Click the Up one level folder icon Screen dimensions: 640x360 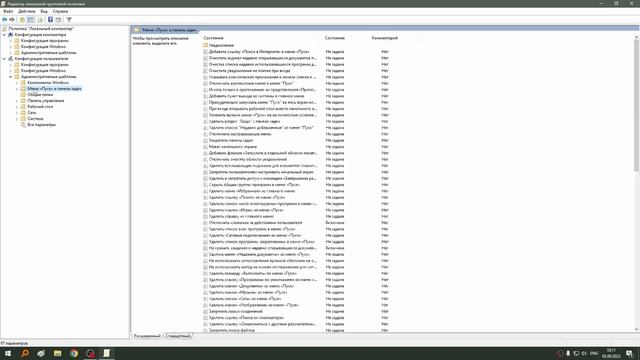pyautogui.click(x=22, y=20)
